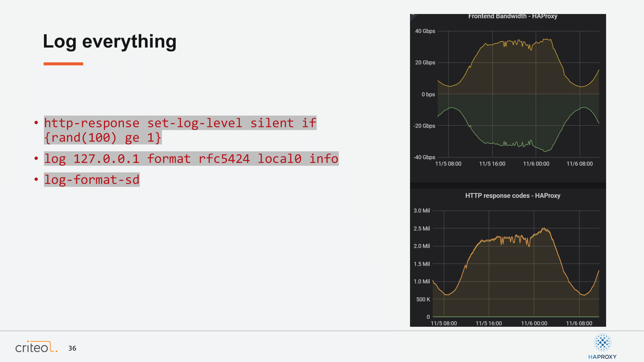
Task: Click the '2.0 Mil' axis label
Action: 422,246
